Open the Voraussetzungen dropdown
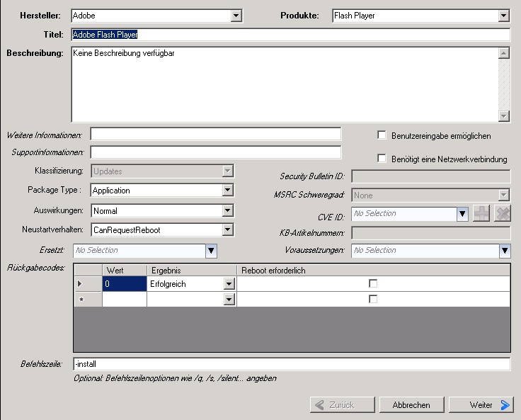 click(x=505, y=251)
